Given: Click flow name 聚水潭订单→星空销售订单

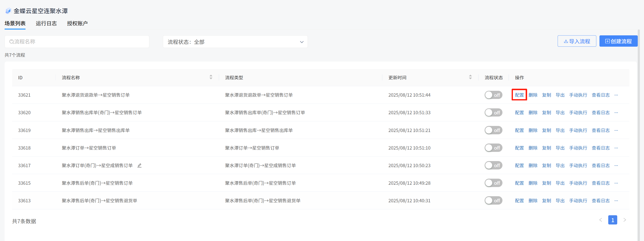Looking at the screenshot, I should (x=89, y=148).
